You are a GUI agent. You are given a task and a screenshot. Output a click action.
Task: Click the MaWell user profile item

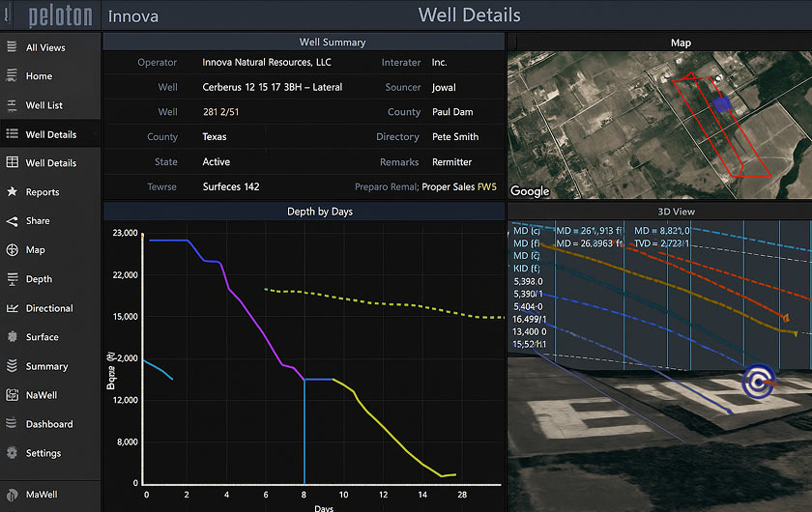point(41,495)
